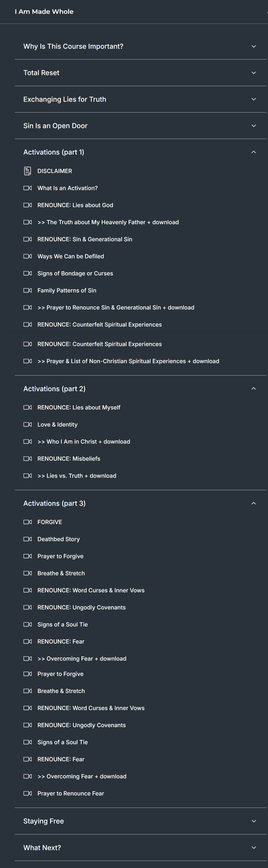Viewport: 268px width, 868px height.
Task: Click video icon next to Love & Identity
Action: point(27,425)
